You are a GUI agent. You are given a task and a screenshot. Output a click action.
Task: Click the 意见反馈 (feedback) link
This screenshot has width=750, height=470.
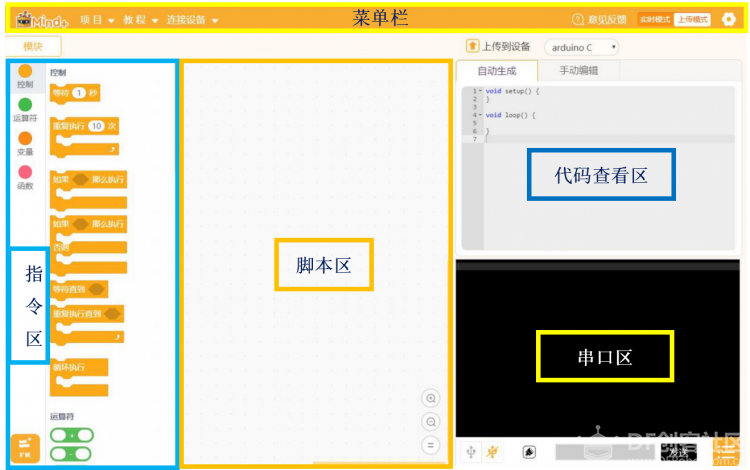coord(599,19)
